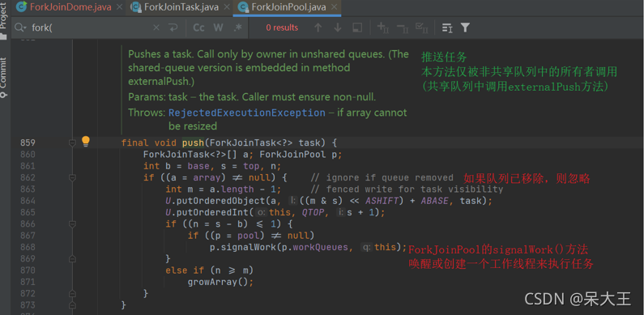
Task: Collapse the if block at line 862
Action: [73, 178]
